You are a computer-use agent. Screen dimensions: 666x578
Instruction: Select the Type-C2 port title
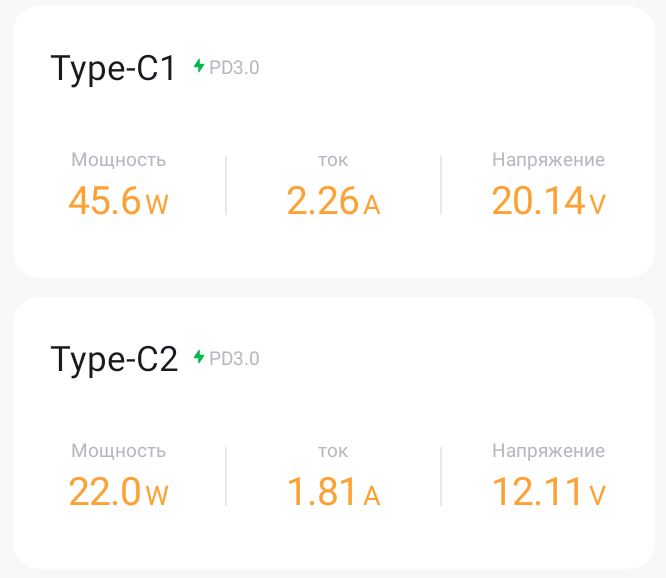[x=114, y=358]
